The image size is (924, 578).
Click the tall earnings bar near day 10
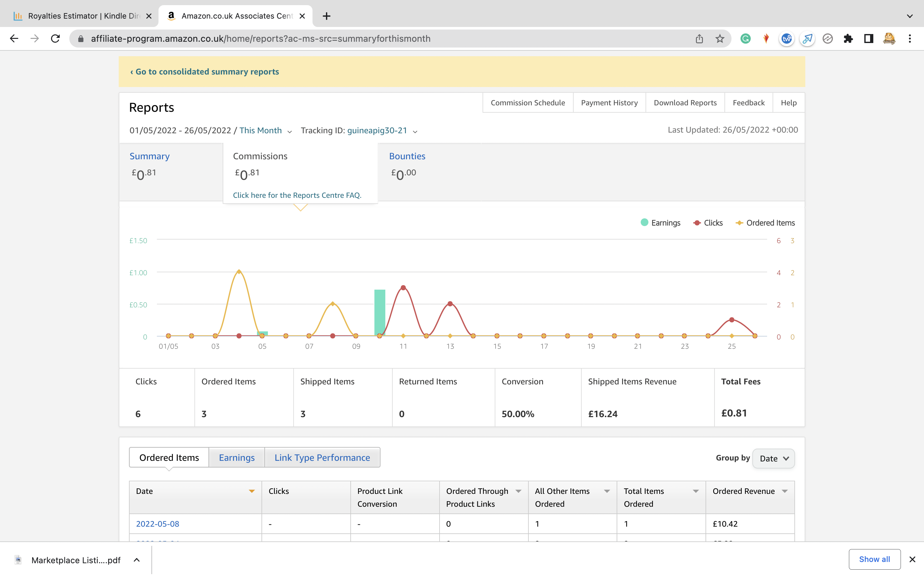[380, 313]
